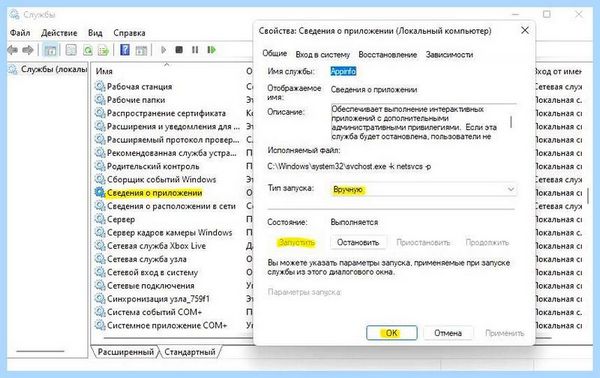The width and height of the screenshot is (600, 378).
Task: Select the Стандартный view tab
Action: 190,352
